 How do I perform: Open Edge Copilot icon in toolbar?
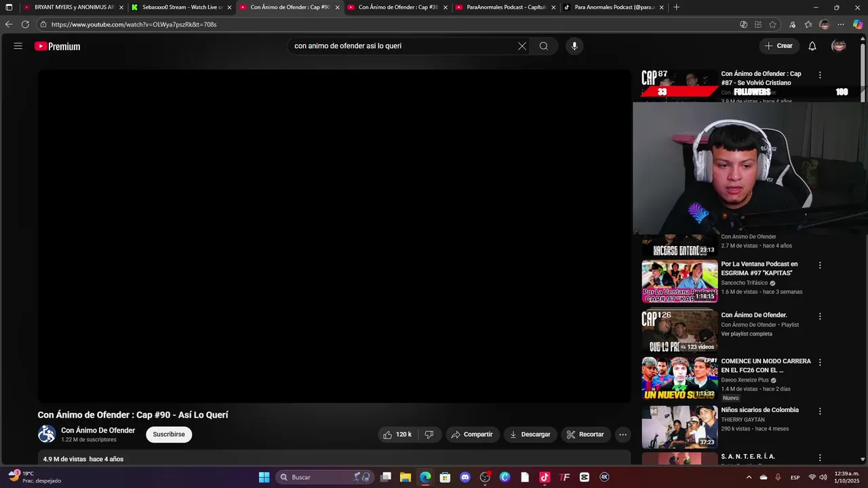857,24
